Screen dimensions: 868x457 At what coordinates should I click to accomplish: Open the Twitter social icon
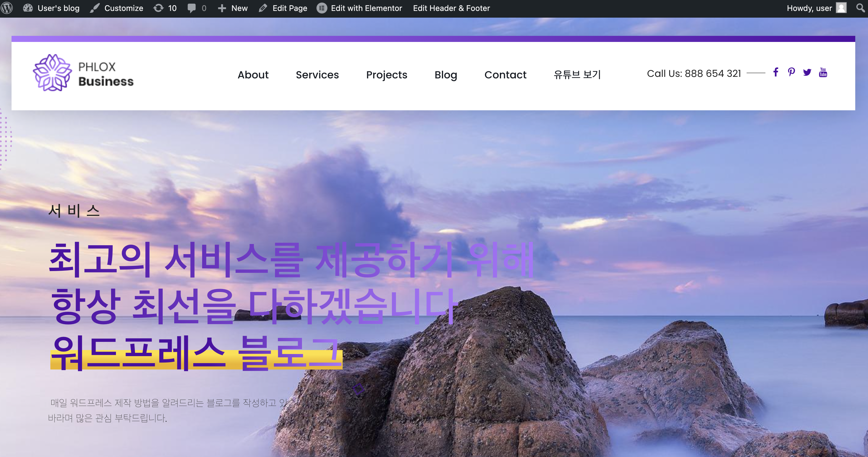(x=807, y=73)
